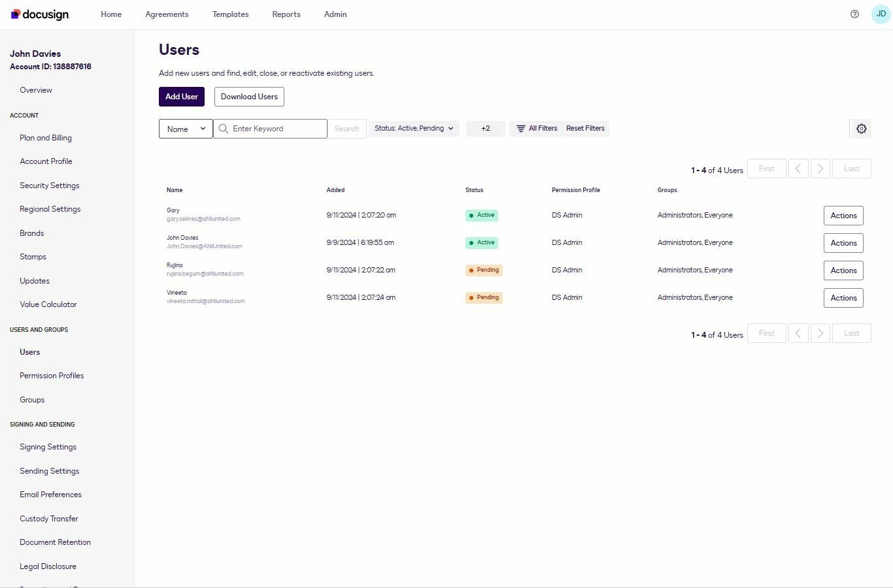893x588 pixels.
Task: Open Permission Profiles page
Action: [52, 376]
